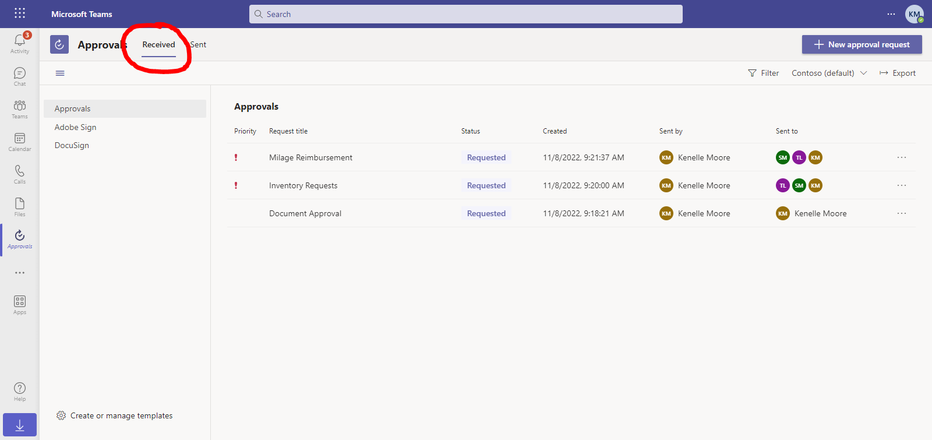Viewport: 932px width, 440px height.
Task: Click Status column header
Action: point(470,131)
